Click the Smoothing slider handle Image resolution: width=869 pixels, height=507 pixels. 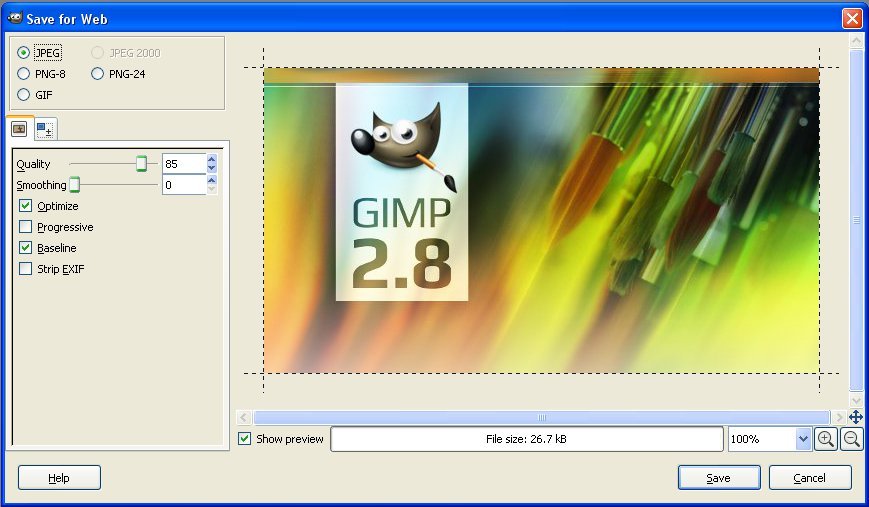(x=75, y=185)
